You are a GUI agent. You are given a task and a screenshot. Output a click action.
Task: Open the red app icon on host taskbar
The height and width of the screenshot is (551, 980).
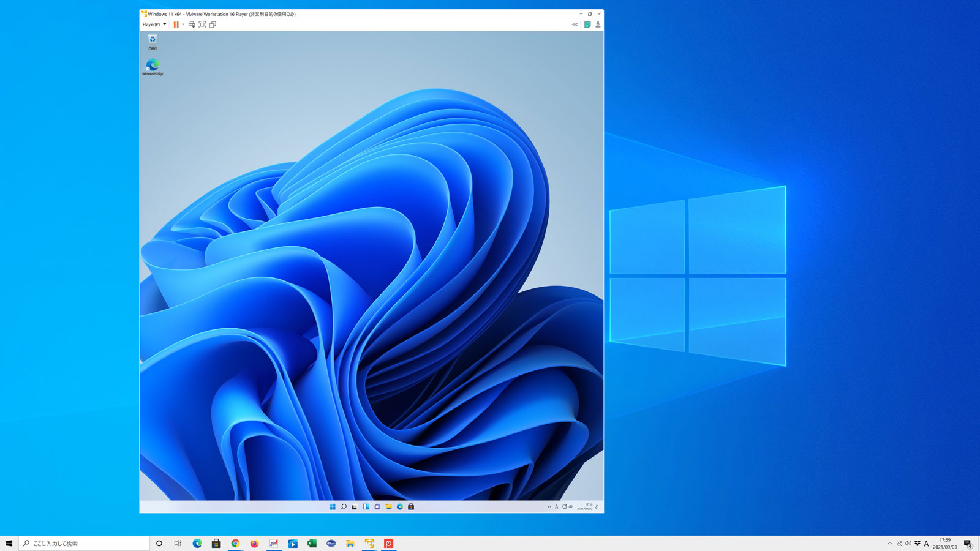point(388,543)
